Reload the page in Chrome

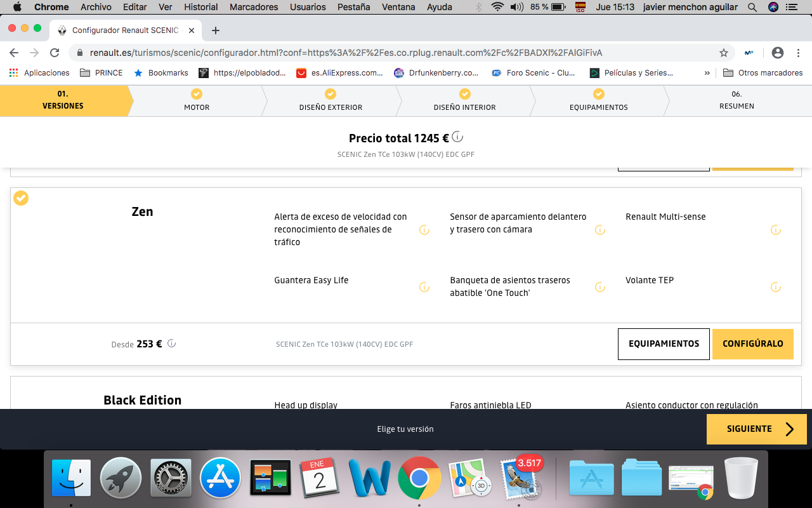click(55, 53)
